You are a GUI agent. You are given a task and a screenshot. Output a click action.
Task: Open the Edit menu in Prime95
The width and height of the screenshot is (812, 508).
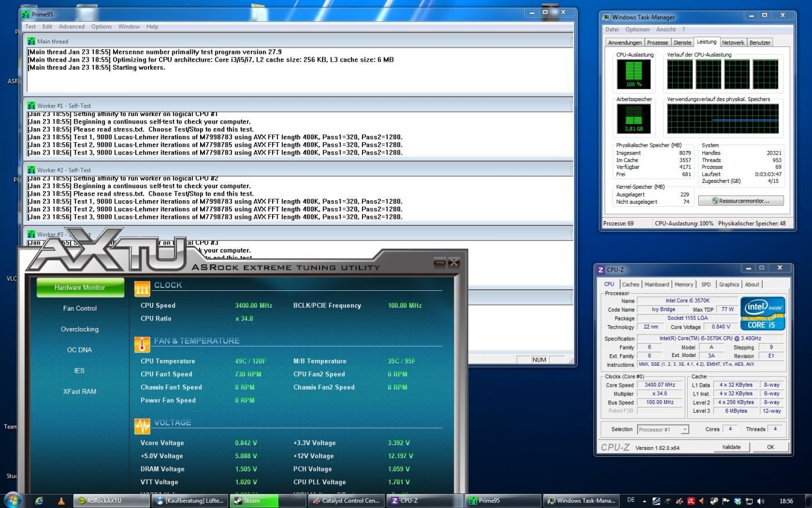[x=47, y=27]
